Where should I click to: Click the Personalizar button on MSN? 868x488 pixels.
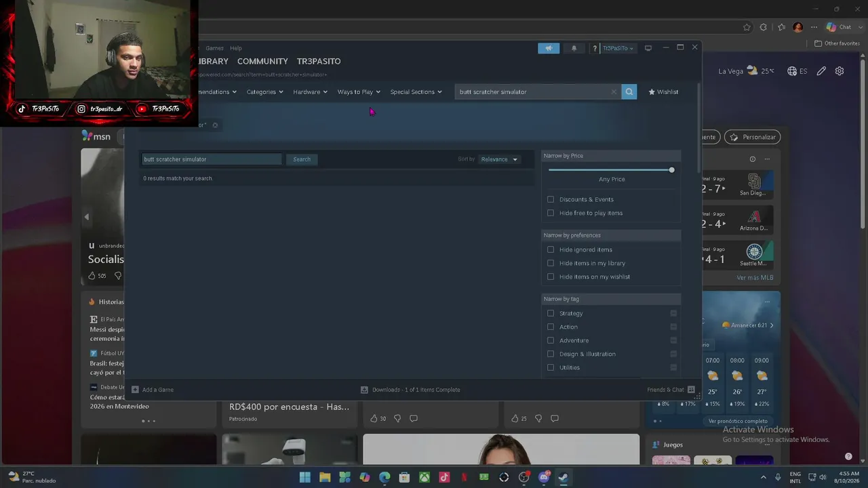753,137
